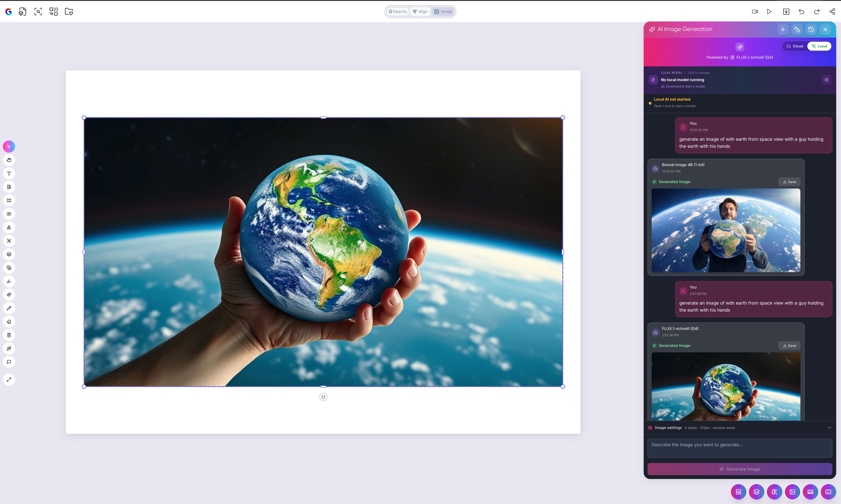Close the AI Image Generation panel
The width and height of the screenshot is (841, 504).
click(825, 29)
